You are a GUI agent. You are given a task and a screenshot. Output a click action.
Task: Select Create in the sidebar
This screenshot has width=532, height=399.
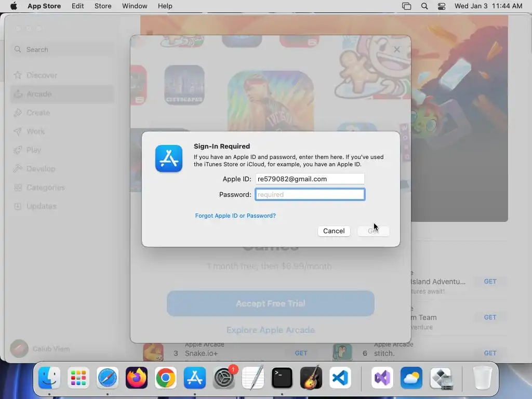click(62, 113)
